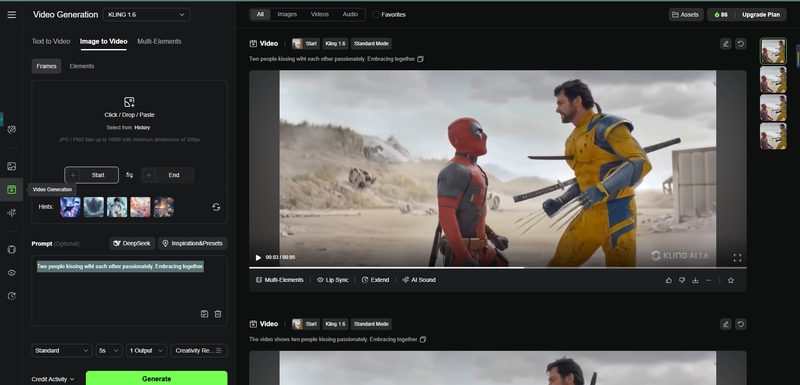Click the first video's Start frame thumbnail

pos(297,44)
